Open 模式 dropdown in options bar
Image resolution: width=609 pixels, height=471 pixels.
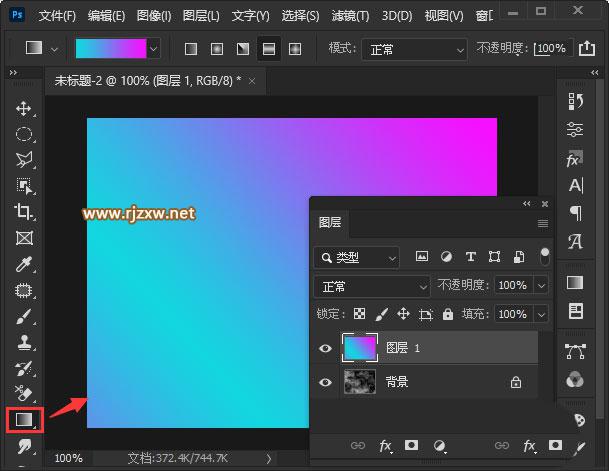(414, 49)
